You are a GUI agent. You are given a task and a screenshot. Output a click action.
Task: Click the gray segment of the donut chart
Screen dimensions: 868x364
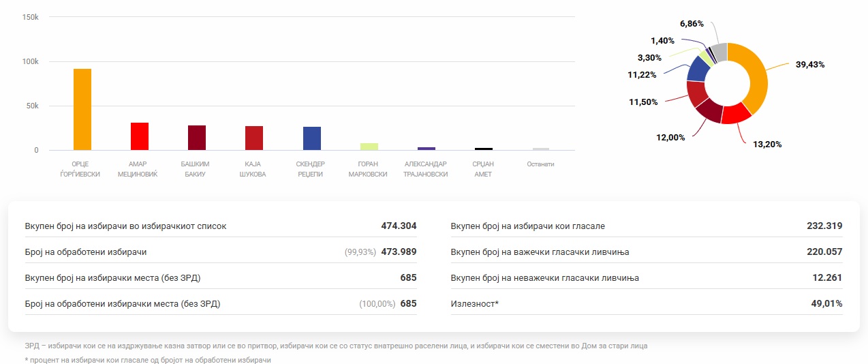click(719, 52)
